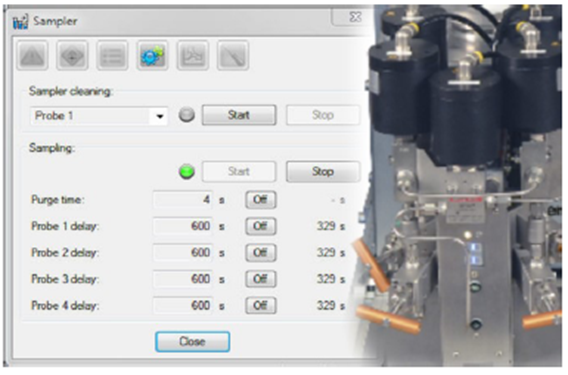Toggle the Purge time Off button

(x=261, y=200)
